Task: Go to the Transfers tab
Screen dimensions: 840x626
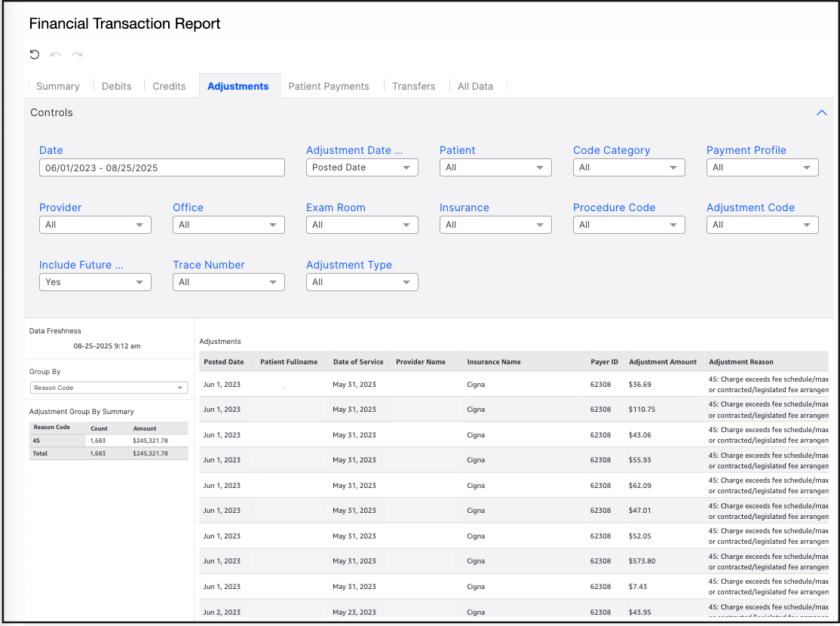Action: (413, 86)
